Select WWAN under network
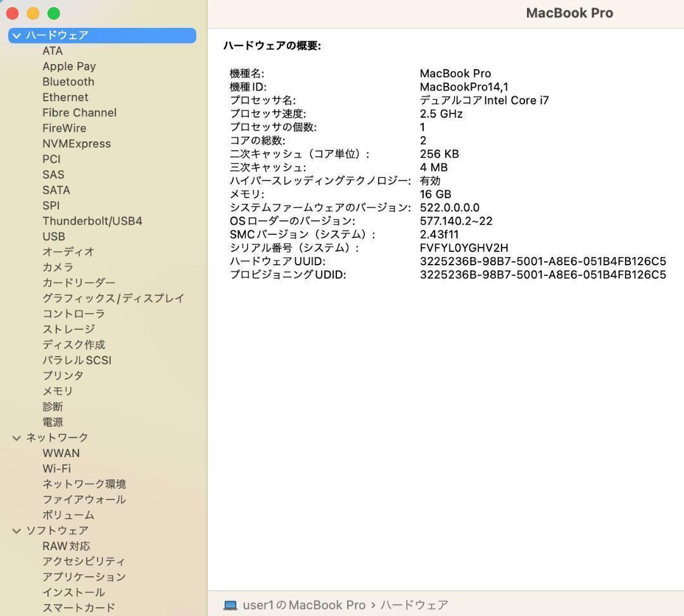The width and height of the screenshot is (684, 616). [x=61, y=453]
